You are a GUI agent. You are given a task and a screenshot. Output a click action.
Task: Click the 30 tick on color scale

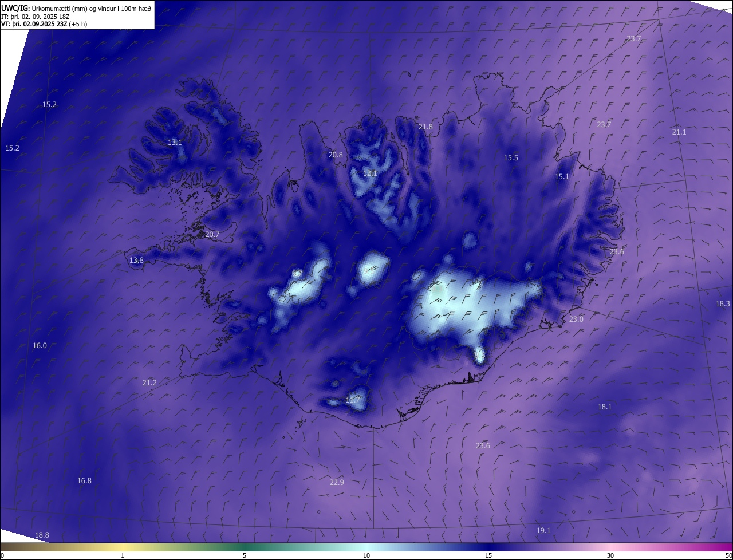pyautogui.click(x=610, y=555)
